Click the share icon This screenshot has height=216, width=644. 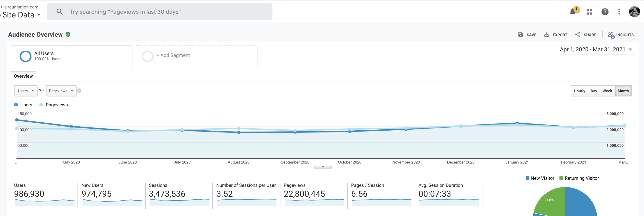578,35
